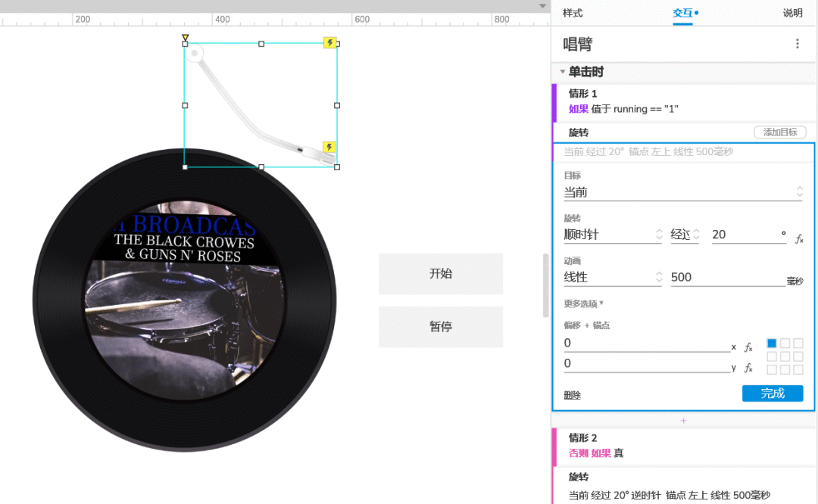Click the duration field showing 500
The image size is (818, 504).
(727, 277)
